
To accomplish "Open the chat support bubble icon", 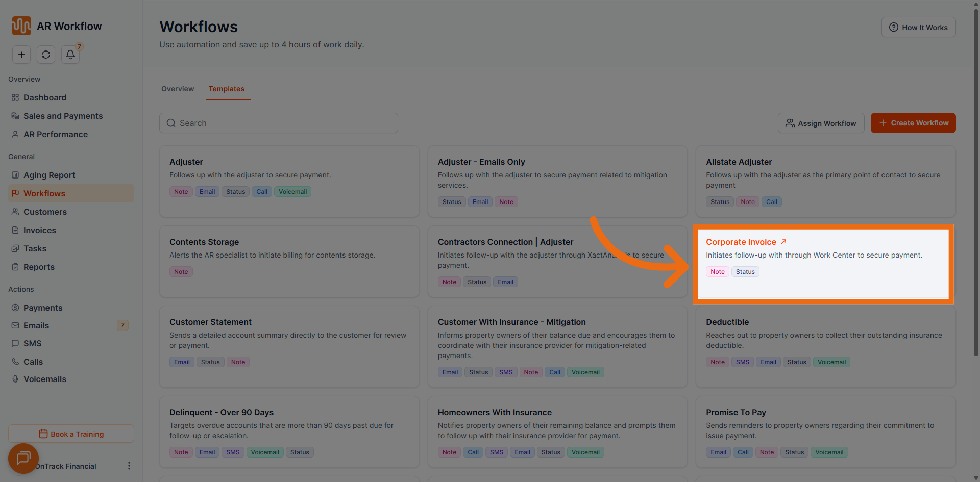I will (23, 458).
